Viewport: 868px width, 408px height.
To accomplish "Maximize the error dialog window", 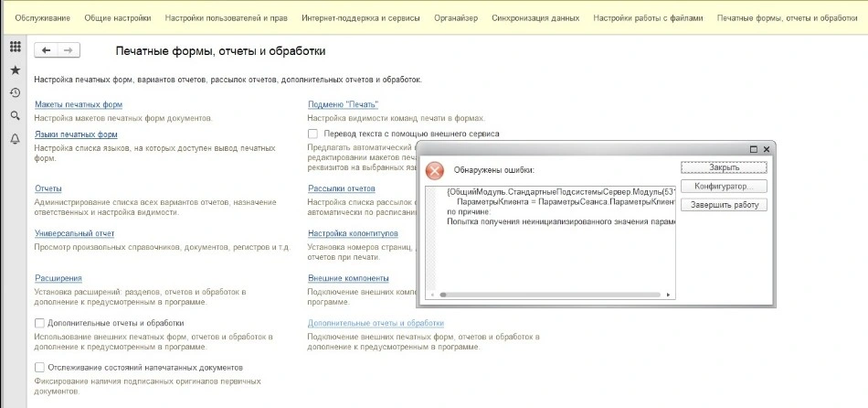I will [x=753, y=149].
